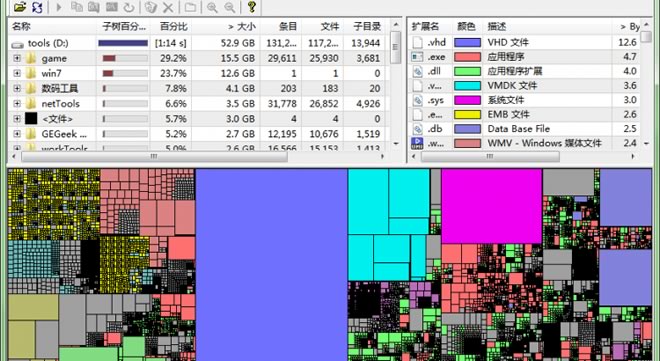660x361 pixels.
Task: Click the green 应用程序扩展 color swatch
Action: click(467, 71)
